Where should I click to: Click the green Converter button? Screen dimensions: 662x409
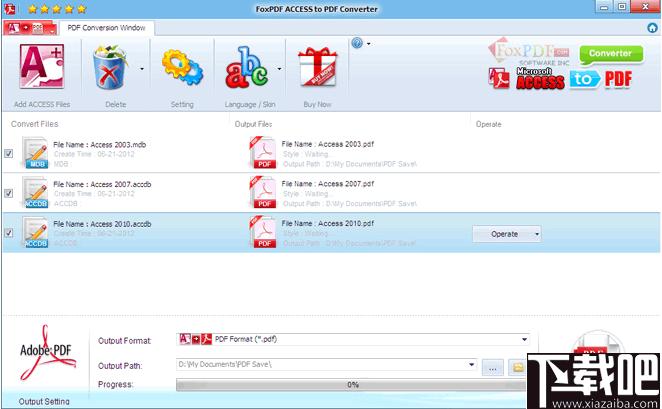click(x=611, y=54)
